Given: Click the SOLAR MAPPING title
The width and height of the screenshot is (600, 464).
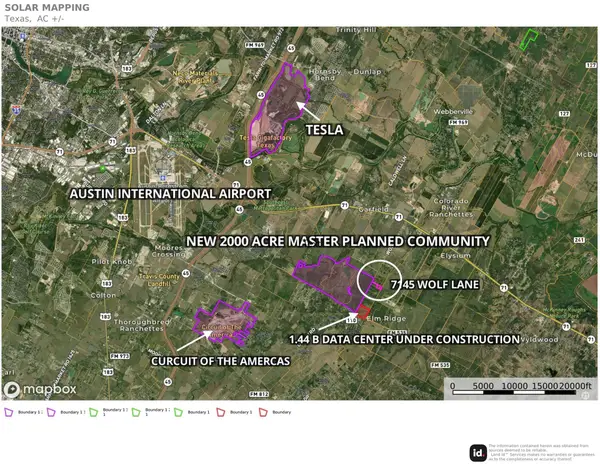Looking at the screenshot, I should (x=45, y=8).
